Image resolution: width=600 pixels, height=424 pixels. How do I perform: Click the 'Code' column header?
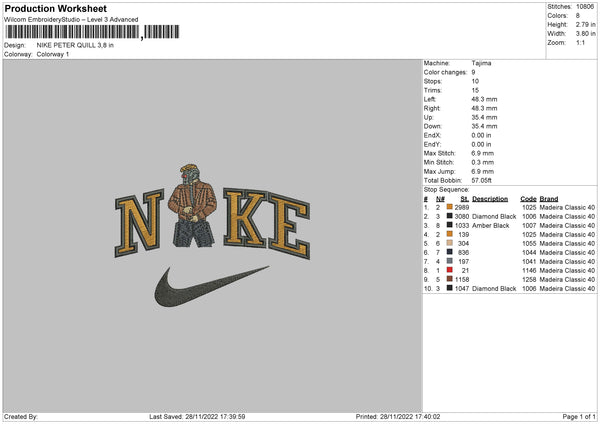point(528,199)
